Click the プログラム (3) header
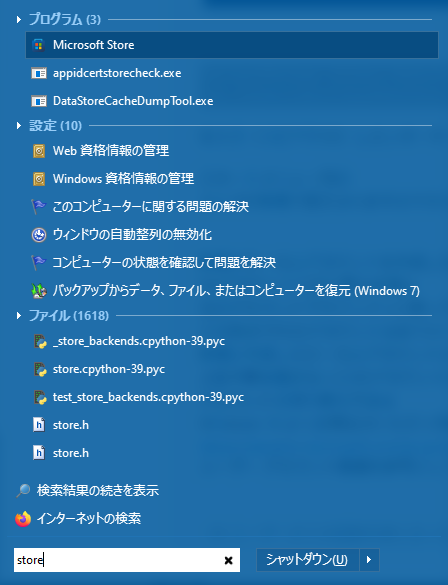The image size is (448, 585). [x=65, y=19]
